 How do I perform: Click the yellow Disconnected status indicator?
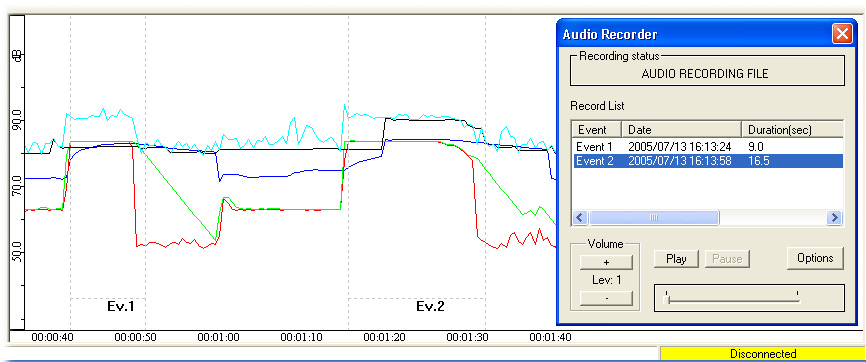[763, 354]
